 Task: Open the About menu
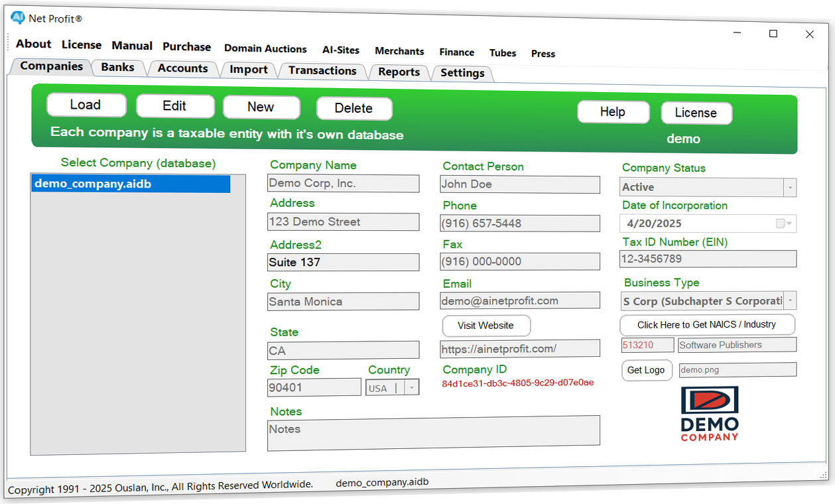pos(33,44)
